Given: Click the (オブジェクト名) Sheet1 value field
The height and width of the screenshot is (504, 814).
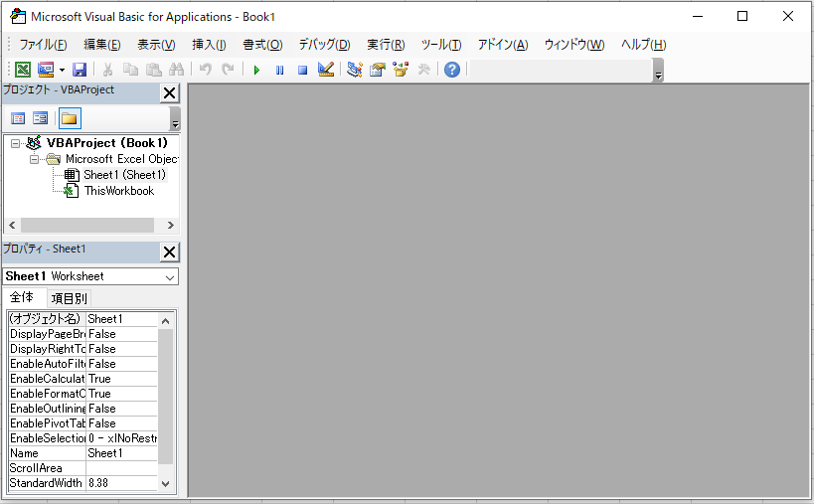Looking at the screenshot, I should (121, 319).
